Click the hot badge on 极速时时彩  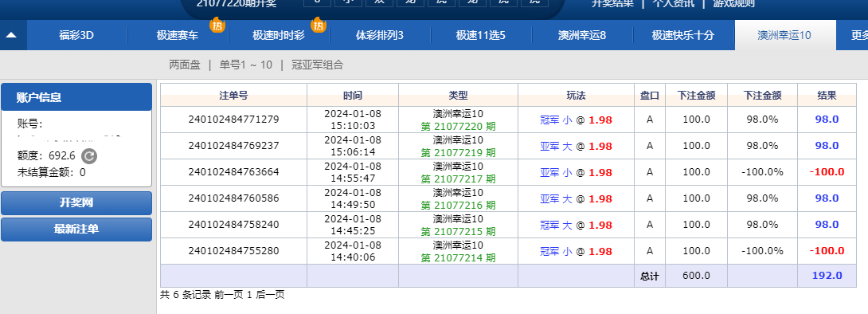point(319,25)
